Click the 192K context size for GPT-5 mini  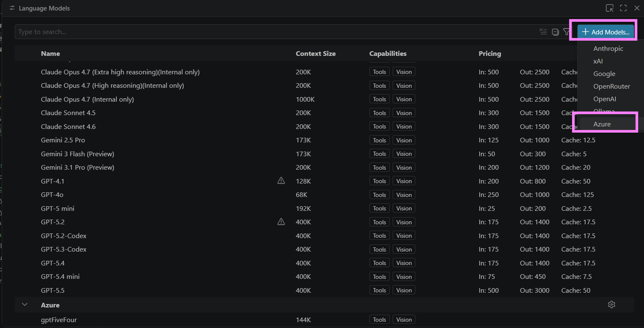[x=304, y=208]
